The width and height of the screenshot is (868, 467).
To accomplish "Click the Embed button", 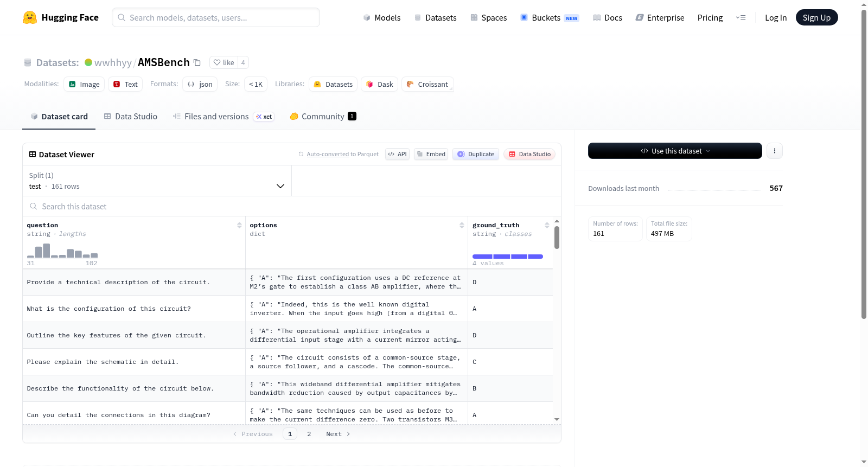I will (431, 154).
